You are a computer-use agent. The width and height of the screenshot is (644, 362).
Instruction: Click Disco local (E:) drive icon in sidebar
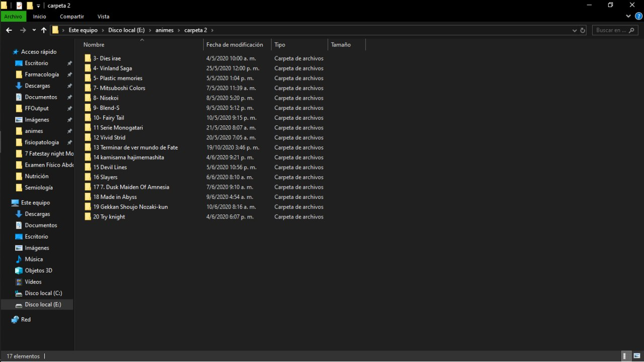pyautogui.click(x=19, y=305)
